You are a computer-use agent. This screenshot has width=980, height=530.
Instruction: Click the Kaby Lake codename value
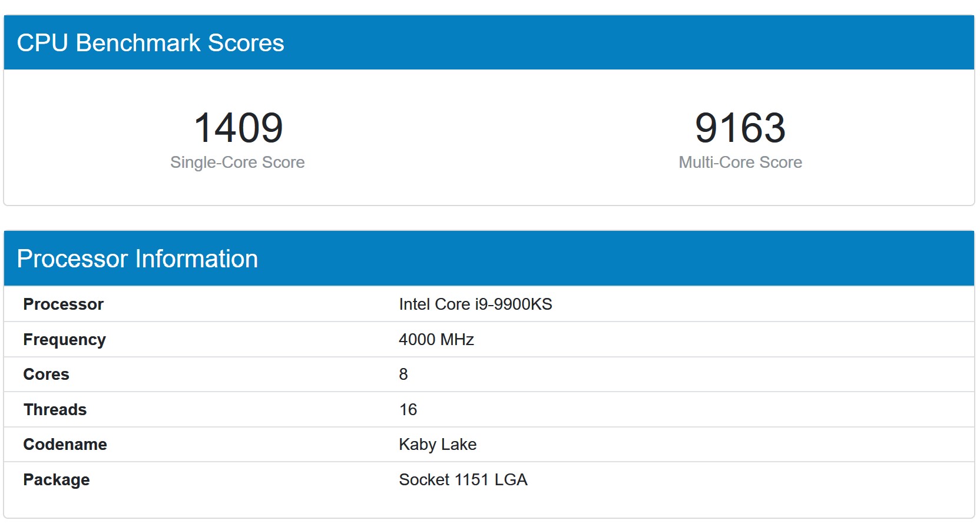point(438,445)
